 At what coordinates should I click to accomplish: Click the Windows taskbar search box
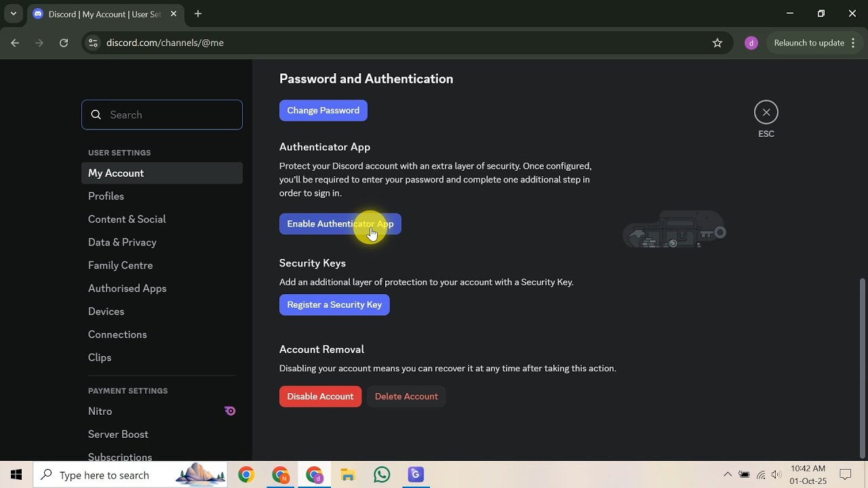130,474
